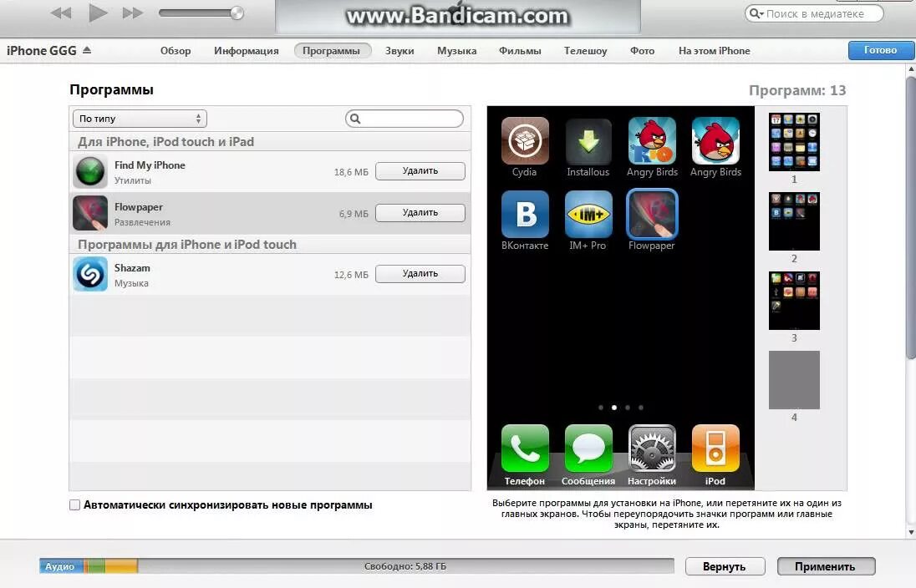
Task: Select empty home screen thumbnail 4
Action: tap(794, 380)
